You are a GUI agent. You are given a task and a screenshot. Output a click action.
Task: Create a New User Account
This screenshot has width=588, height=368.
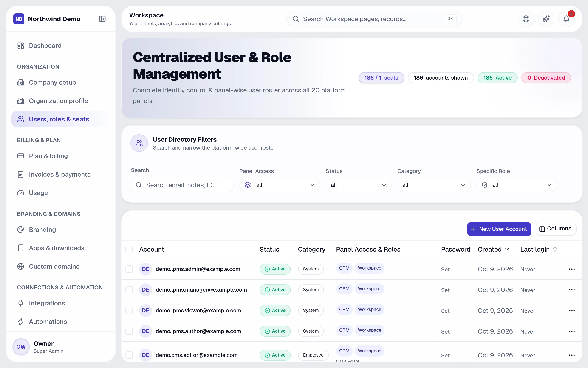click(x=499, y=229)
